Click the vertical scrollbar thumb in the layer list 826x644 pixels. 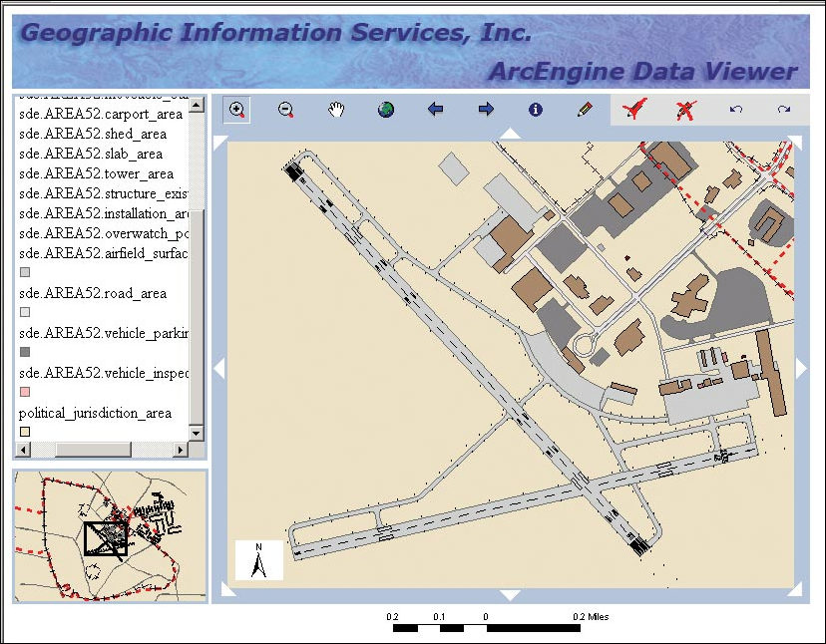[196, 316]
